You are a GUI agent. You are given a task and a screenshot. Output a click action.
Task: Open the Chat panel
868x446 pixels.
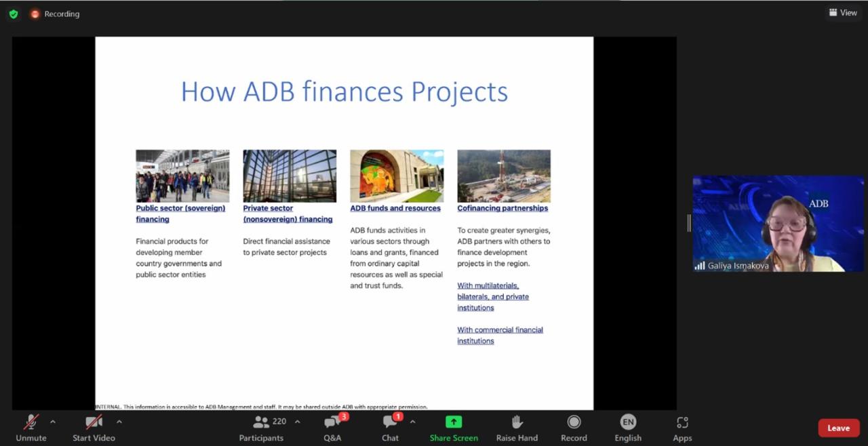[x=390, y=428]
